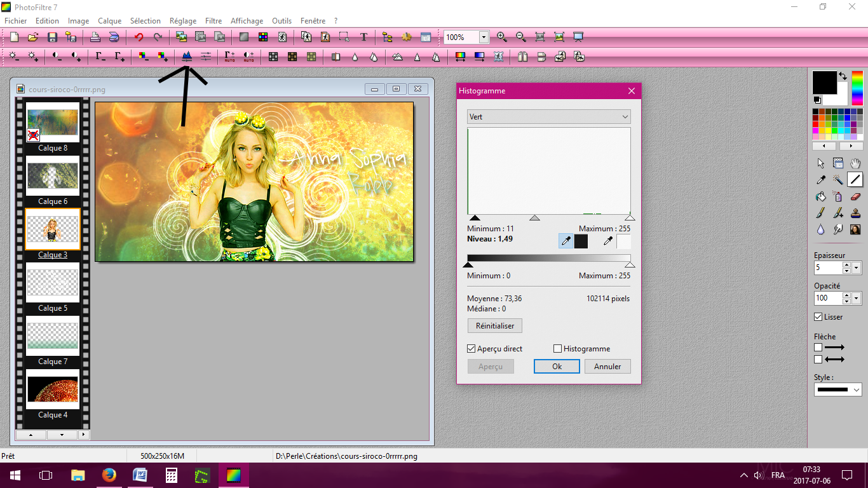Viewport: 868px width, 488px height.
Task: Select the Clone stamp tool
Action: [x=855, y=213]
